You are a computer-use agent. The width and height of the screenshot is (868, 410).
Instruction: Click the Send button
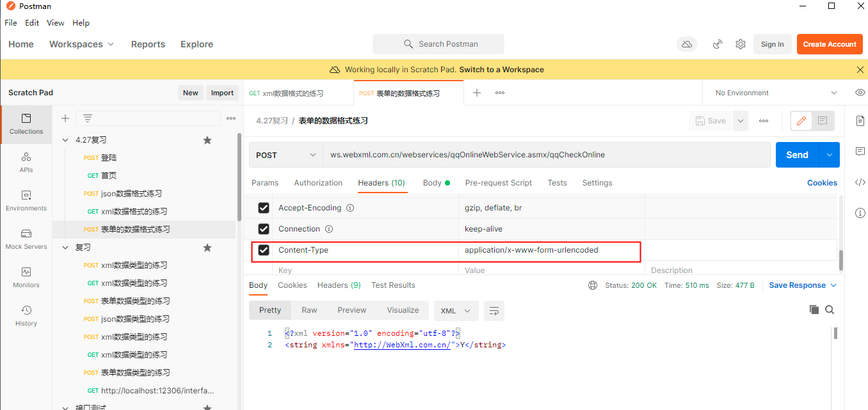point(798,155)
